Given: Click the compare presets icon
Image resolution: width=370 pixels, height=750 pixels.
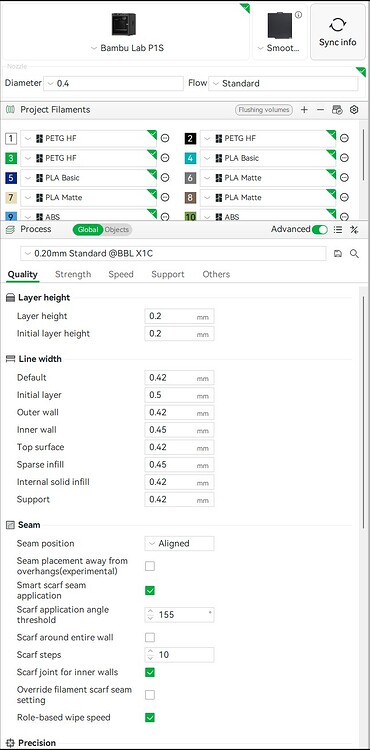Looking at the screenshot, I should (x=354, y=230).
